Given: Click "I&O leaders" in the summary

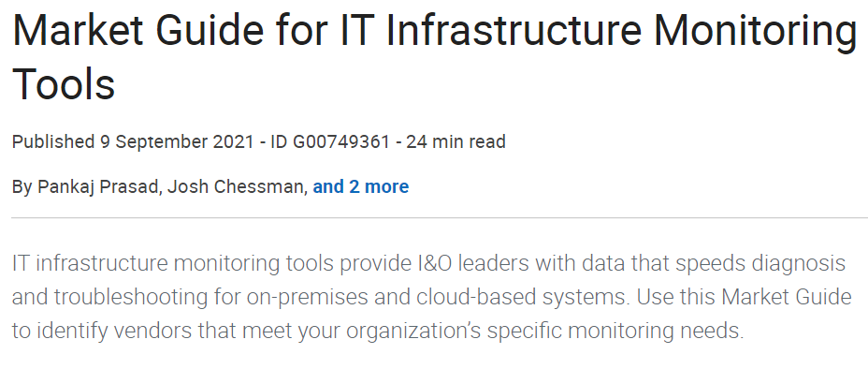Looking at the screenshot, I should [x=471, y=263].
